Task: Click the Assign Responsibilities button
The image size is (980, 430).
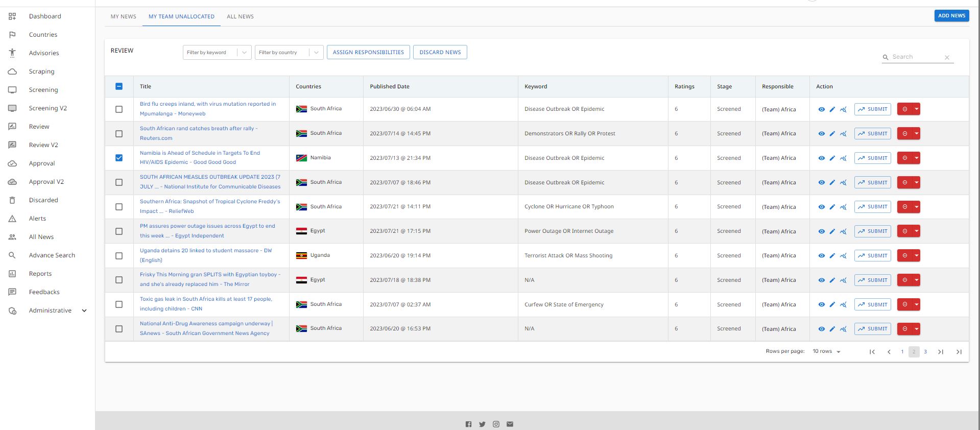Action: 368,52
